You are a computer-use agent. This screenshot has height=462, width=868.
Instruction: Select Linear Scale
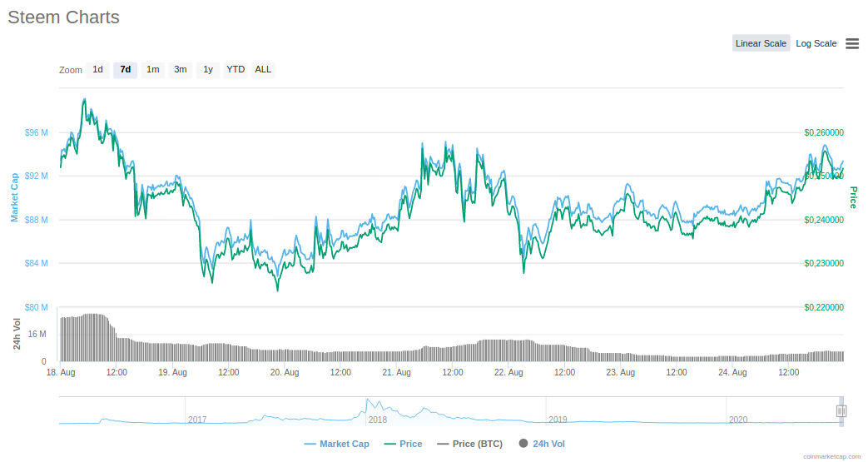[x=761, y=43]
